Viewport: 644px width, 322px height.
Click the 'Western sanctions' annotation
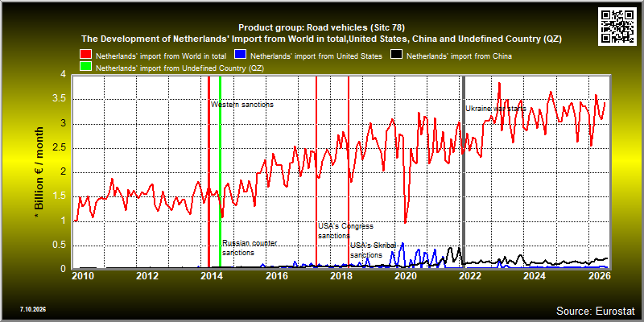[242, 105]
